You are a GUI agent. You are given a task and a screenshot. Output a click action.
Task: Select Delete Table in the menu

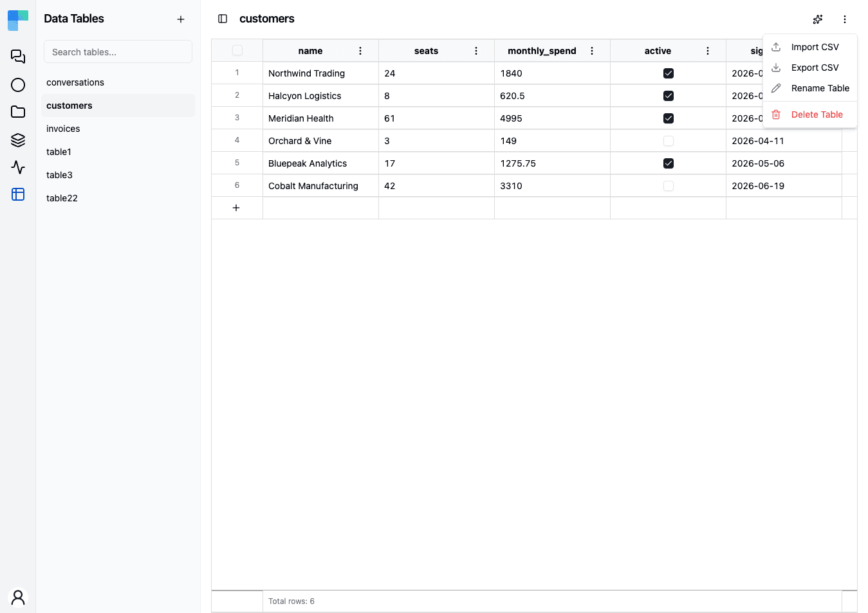coord(809,114)
